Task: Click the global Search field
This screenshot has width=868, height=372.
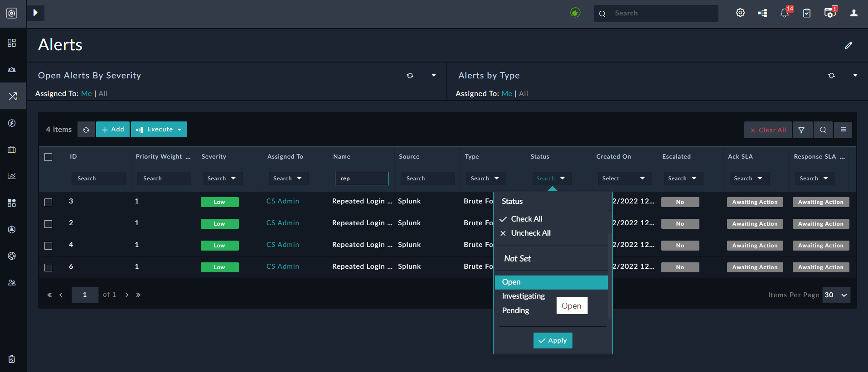Action: click(x=656, y=14)
